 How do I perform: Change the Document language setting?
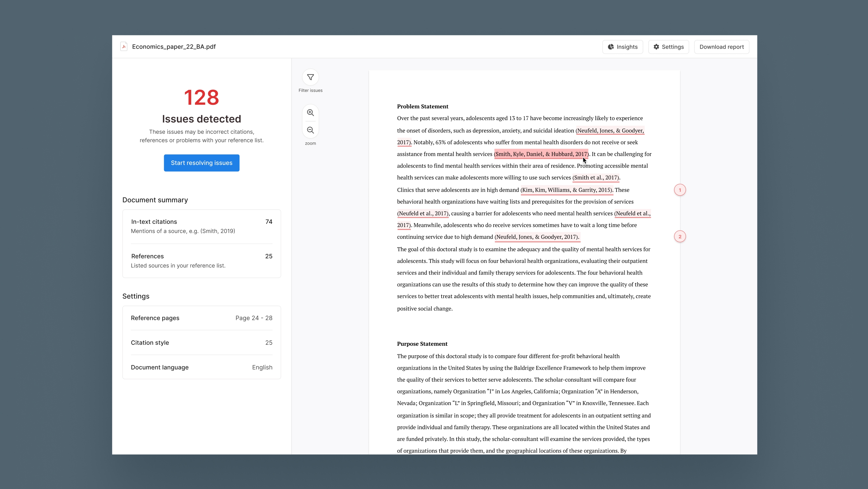click(201, 367)
